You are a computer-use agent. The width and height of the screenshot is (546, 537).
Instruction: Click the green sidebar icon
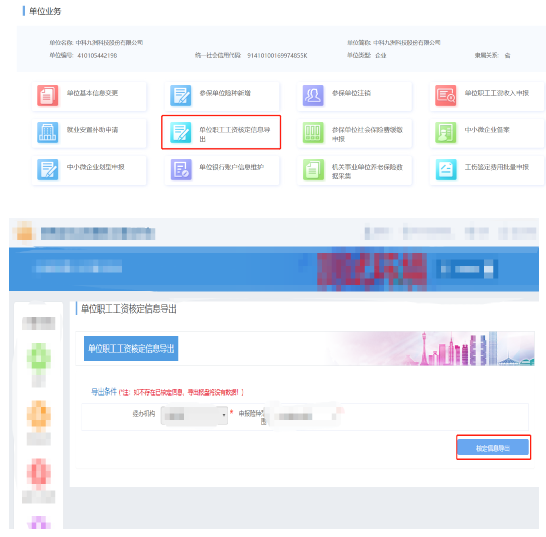coord(39,356)
